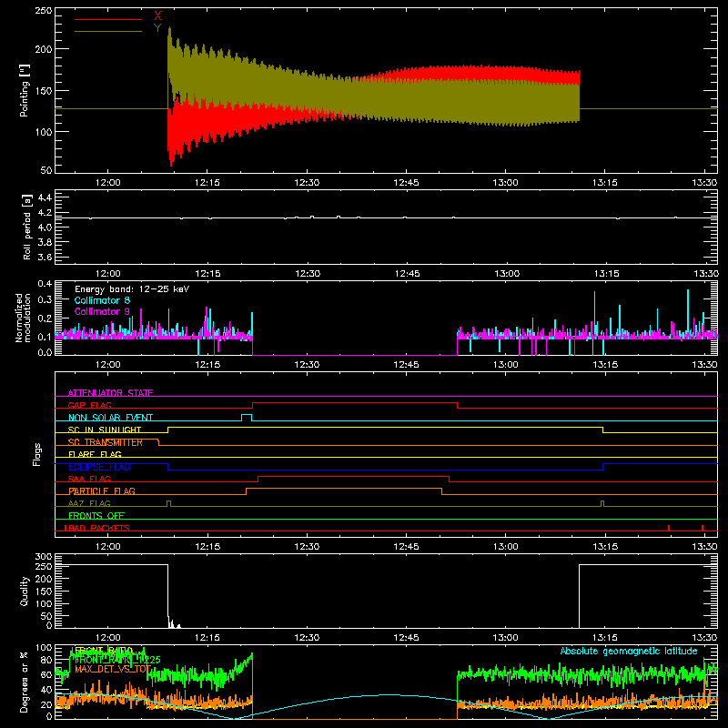The width and height of the screenshot is (728, 728).
Task: Click the 12:30 time label under Roll period plot
Action: click(x=307, y=274)
